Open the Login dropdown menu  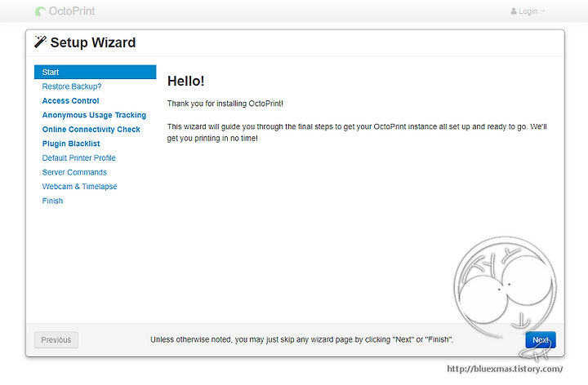[x=528, y=11]
